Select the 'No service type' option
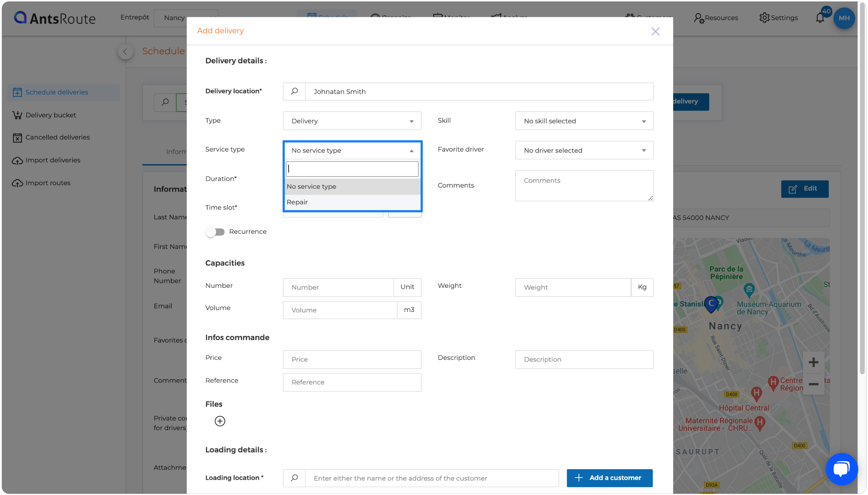 [x=352, y=186]
